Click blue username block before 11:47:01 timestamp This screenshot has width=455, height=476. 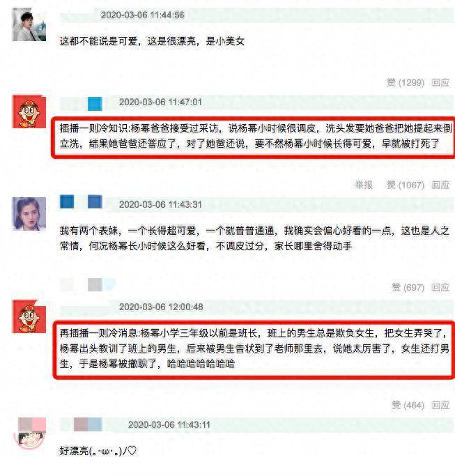pos(95,104)
